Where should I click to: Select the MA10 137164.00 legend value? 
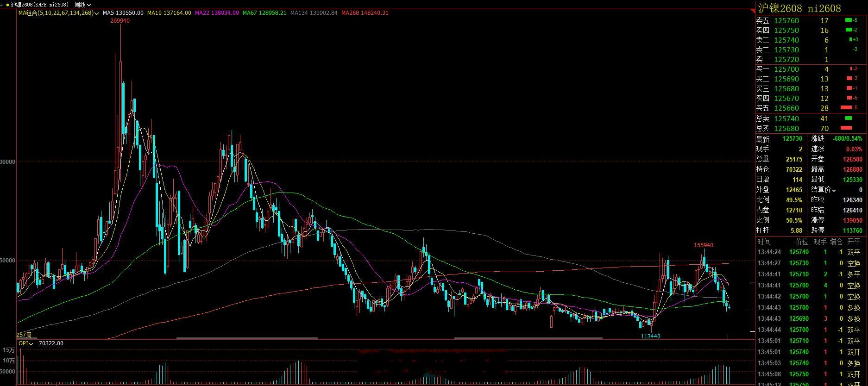169,13
